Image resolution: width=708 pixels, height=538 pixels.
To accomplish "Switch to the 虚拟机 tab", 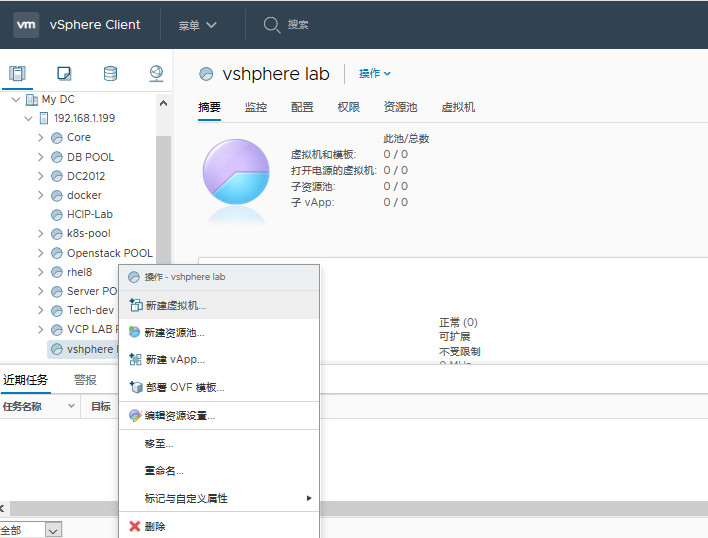I will click(458, 107).
